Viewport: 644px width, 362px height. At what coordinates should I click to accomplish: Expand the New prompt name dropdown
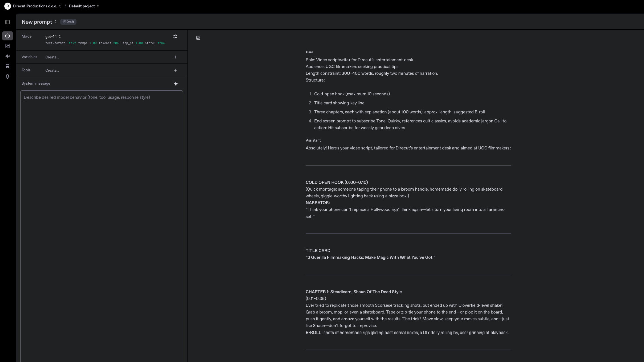coord(39,22)
